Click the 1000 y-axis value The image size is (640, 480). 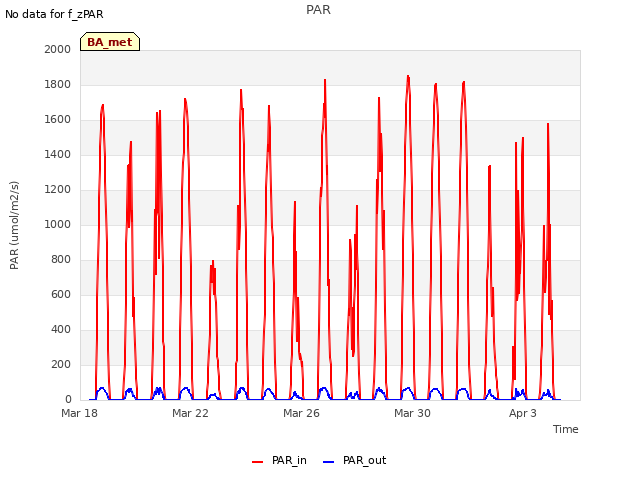pos(58,224)
